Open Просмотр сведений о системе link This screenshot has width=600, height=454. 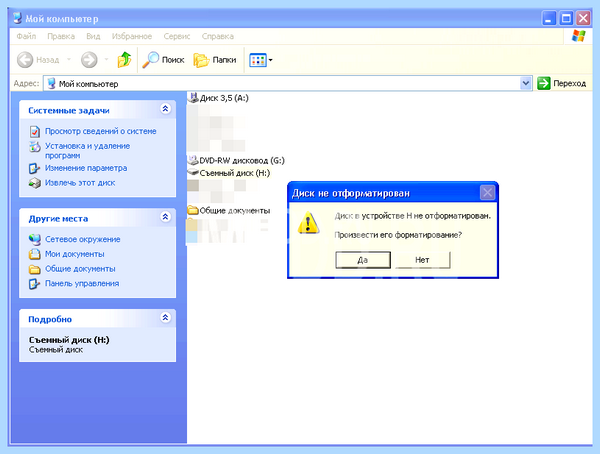pos(101,131)
